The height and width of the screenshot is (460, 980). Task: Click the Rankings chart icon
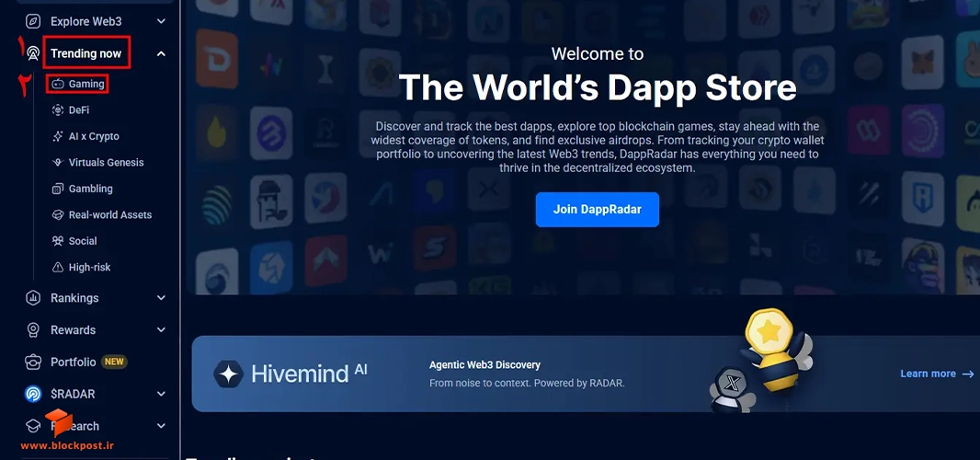point(32,298)
